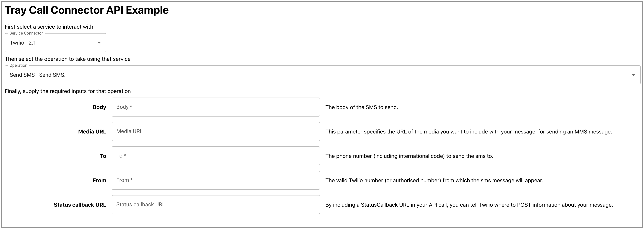Click the international code phone description
Viewport: 644px width, 229px height.
[409, 156]
